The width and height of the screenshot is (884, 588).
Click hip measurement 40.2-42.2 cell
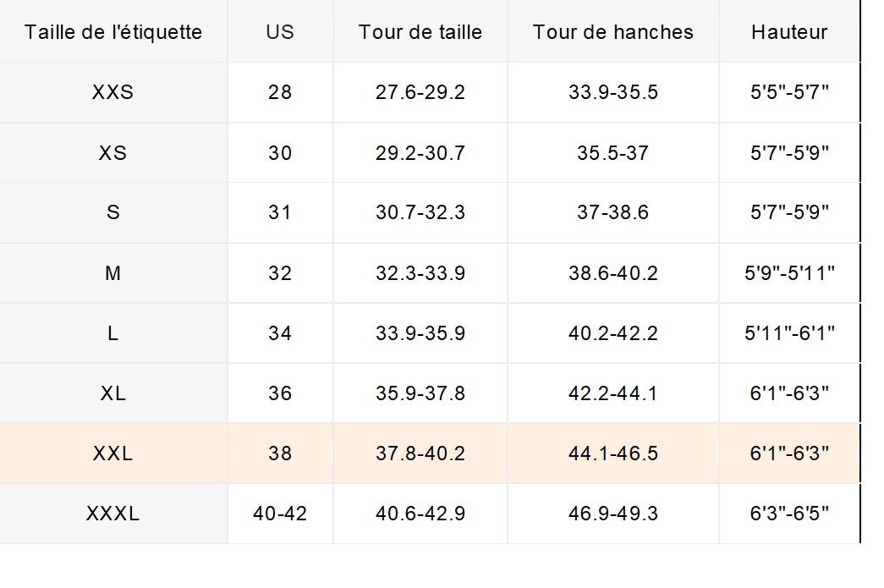[x=613, y=333]
